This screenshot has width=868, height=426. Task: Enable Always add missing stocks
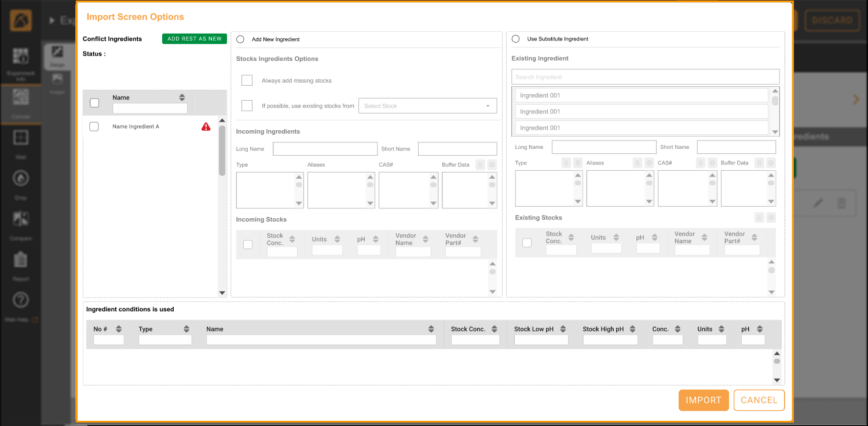247,80
